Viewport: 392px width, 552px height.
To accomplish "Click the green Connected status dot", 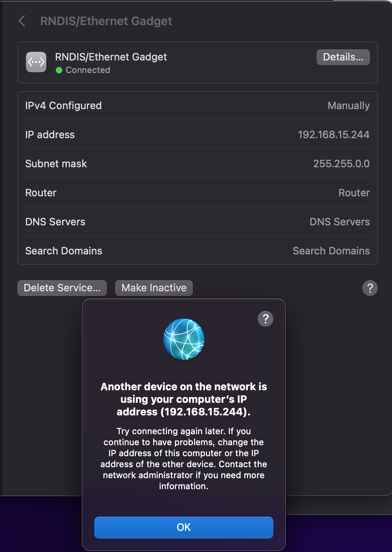I will pos(59,70).
